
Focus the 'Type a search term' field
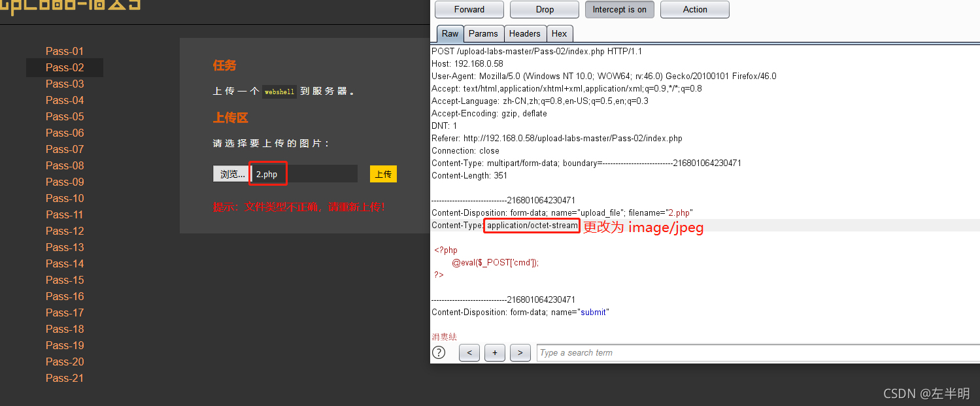(758, 353)
